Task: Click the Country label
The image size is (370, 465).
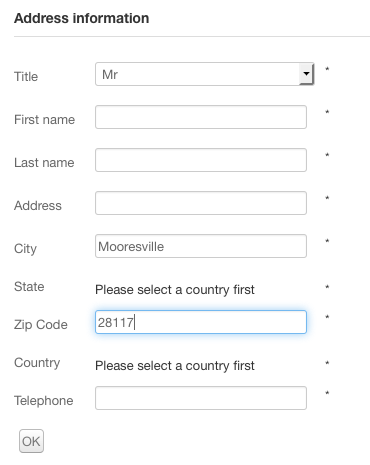Action: pos(37,363)
